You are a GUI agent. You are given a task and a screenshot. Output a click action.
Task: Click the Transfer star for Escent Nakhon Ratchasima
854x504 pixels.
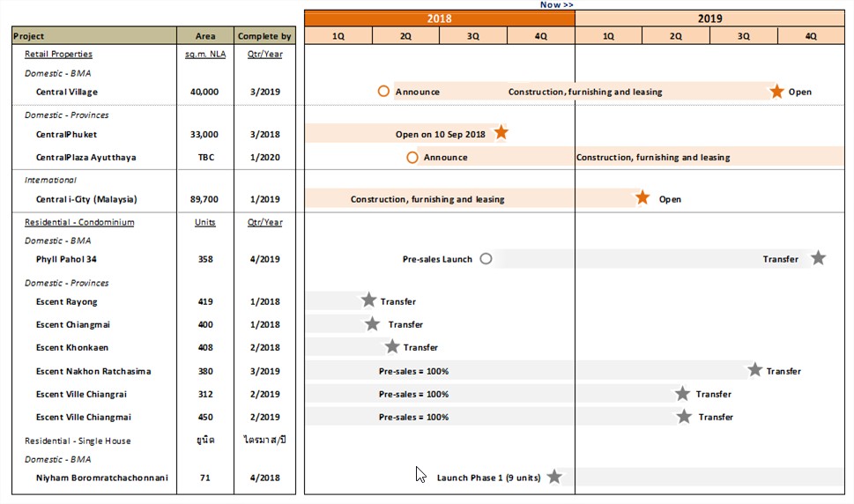coord(755,370)
